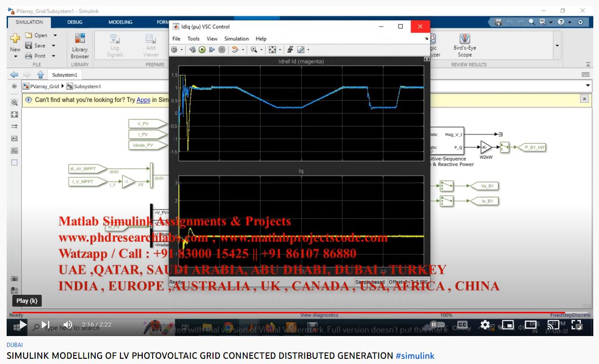Run simulation from scope toolbar
This screenshot has height=364, width=599.
pyautogui.click(x=202, y=49)
